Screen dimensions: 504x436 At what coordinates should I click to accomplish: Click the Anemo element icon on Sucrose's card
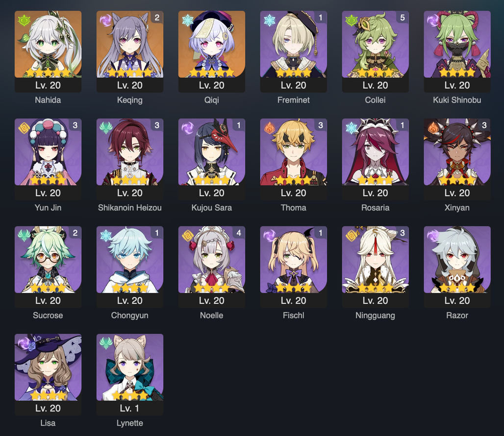[24, 236]
